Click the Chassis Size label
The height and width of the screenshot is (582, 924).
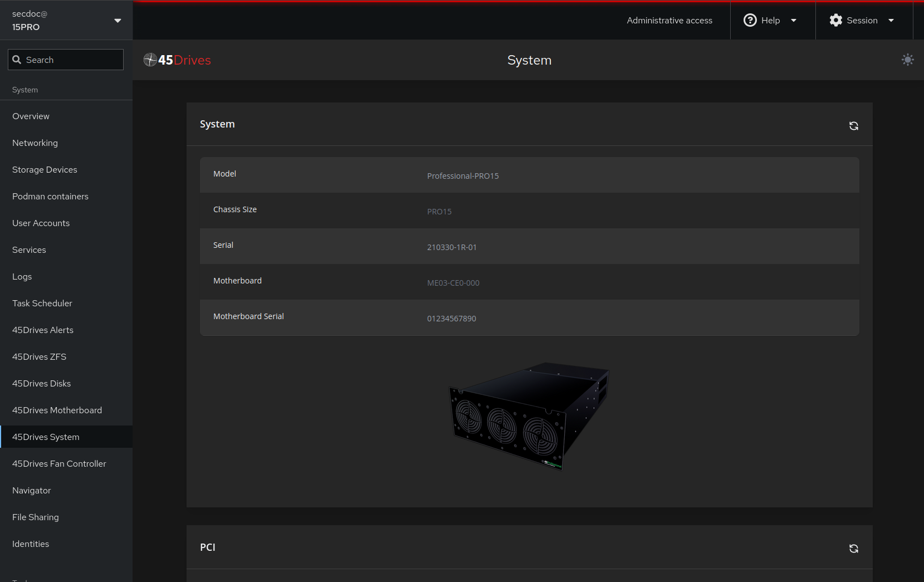click(235, 209)
